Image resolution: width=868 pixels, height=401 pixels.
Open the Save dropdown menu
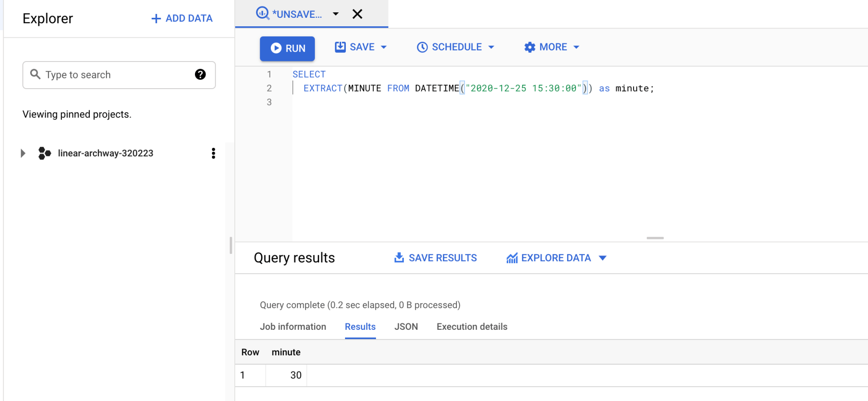click(x=384, y=47)
